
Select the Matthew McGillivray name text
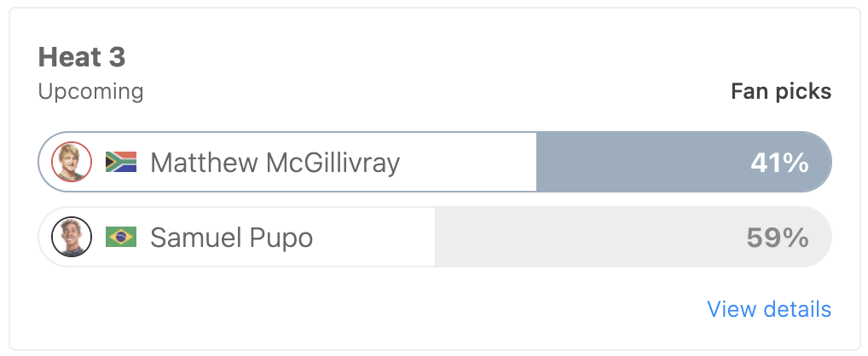point(275,163)
